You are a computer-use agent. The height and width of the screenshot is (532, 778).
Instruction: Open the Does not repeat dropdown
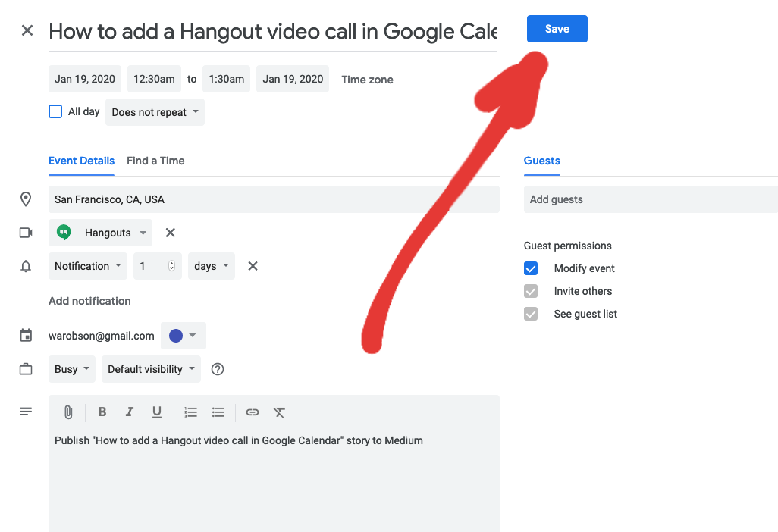pos(155,112)
